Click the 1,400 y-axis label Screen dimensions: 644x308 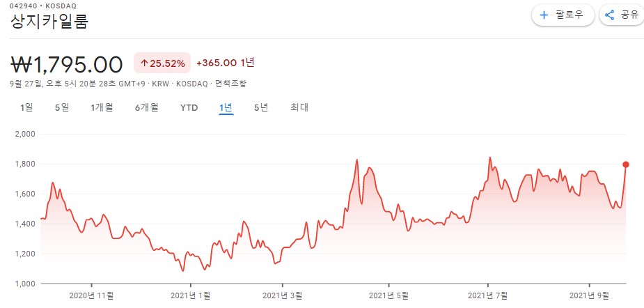[26, 224]
